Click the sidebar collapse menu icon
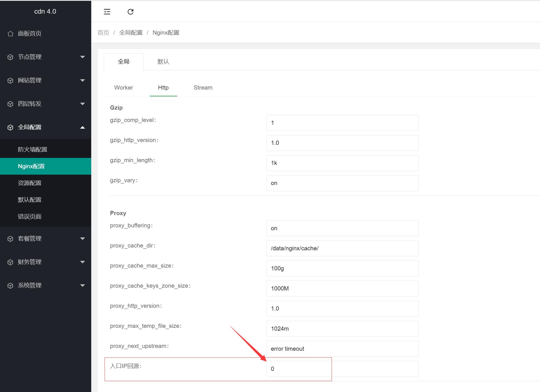540x392 pixels. tap(107, 11)
